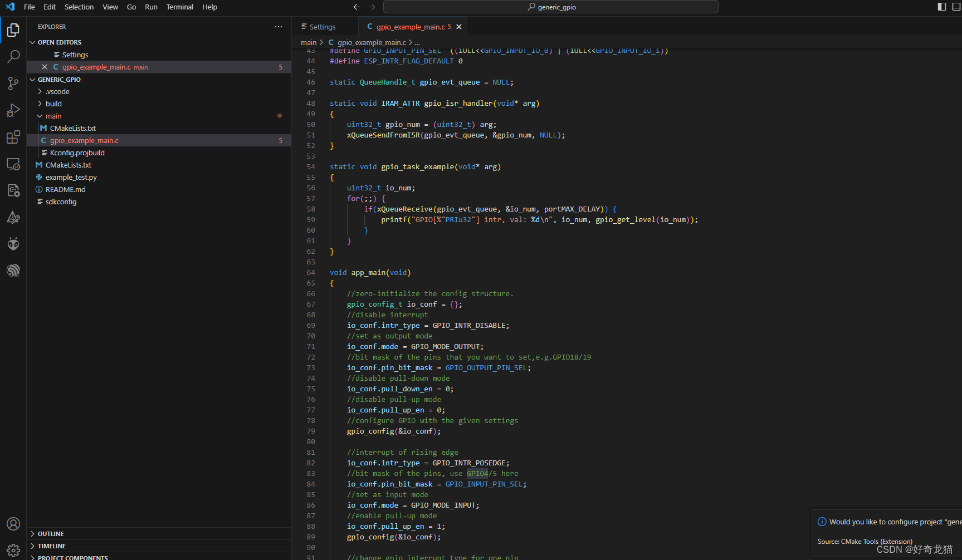Open the Source Control view

pyautogui.click(x=13, y=83)
